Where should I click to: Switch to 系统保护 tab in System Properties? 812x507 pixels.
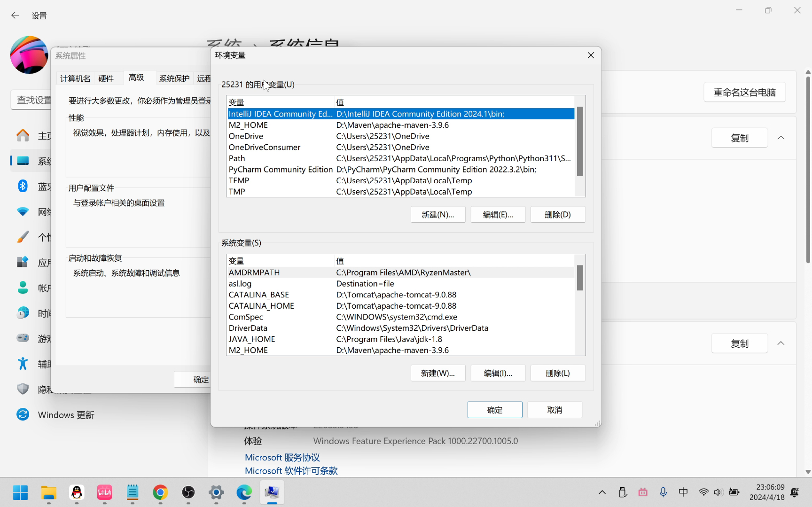click(174, 78)
